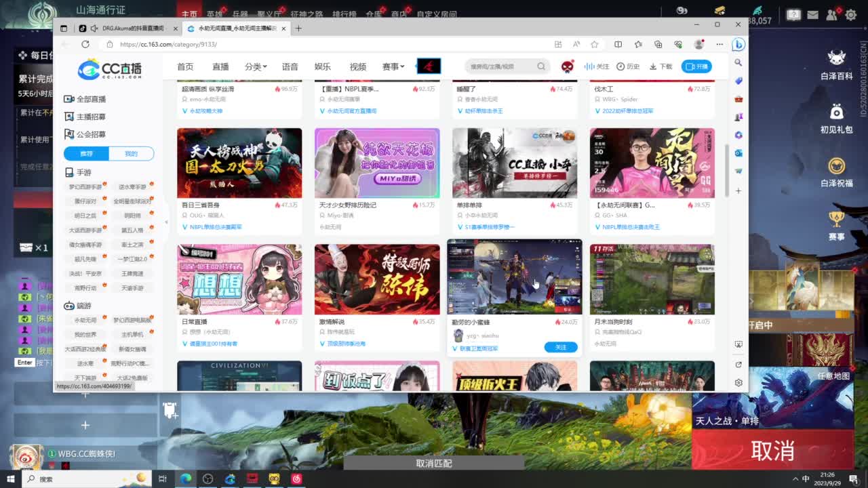Screen dimensions: 868x488
Task: Click the blue 开播 button
Action: click(x=697, y=66)
